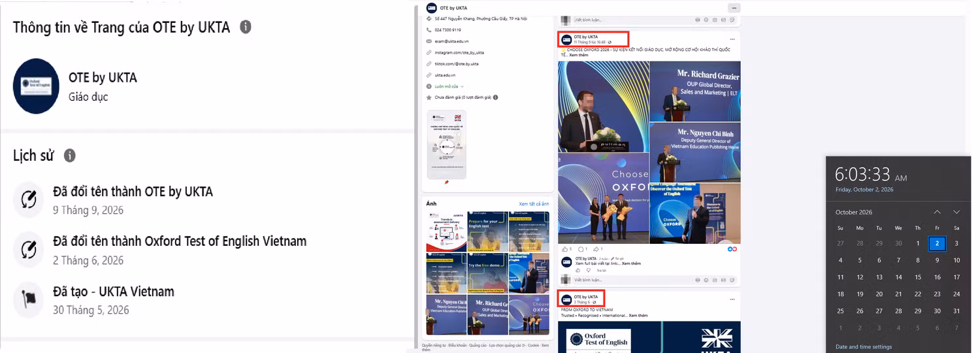Click the email icon beside exam@ukta.edu.vn
This screenshot has height=353, width=980.
coord(429,41)
